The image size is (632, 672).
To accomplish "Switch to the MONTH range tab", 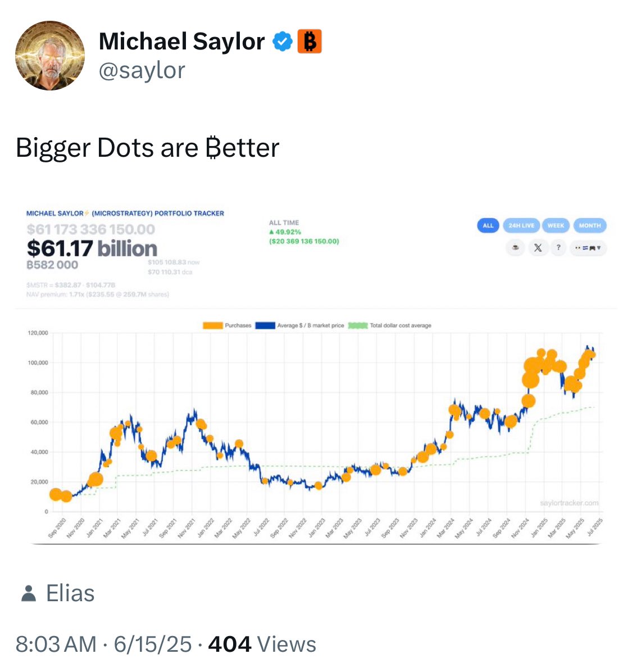I will (590, 225).
